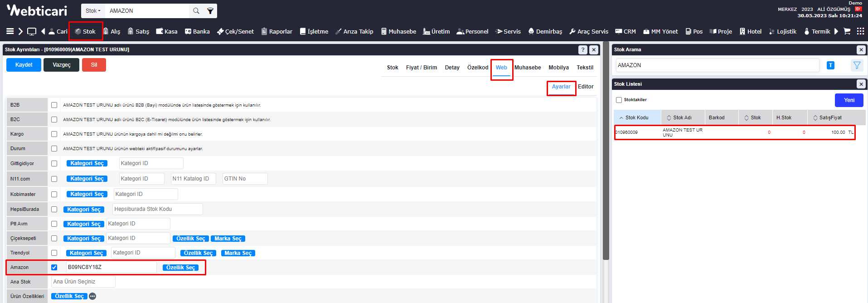This screenshot has height=303, width=868.
Task: Switch to the Detay tab
Action: click(x=452, y=68)
